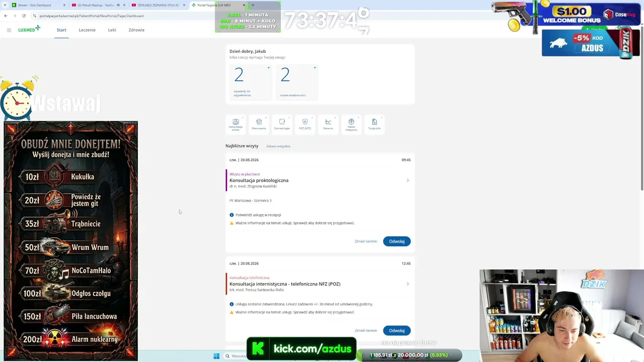Open the Pakiet medyczny tile
The height and width of the screenshot is (362, 644).
[351, 124]
